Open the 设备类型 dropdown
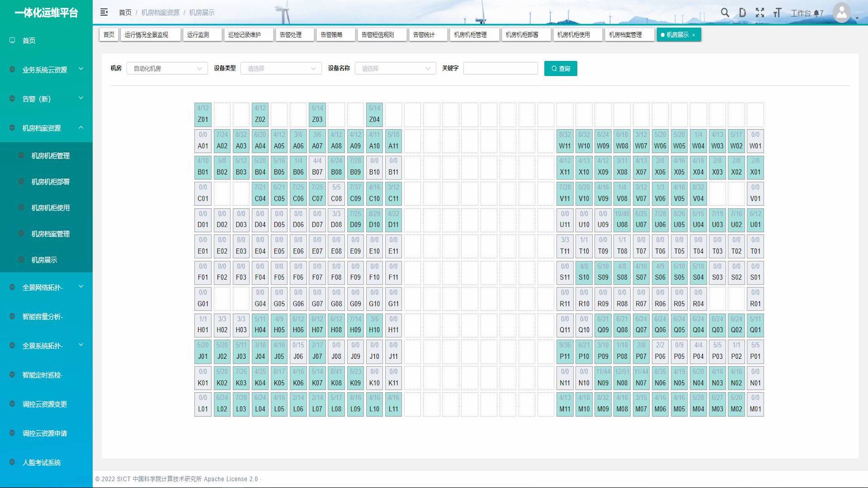868x488 pixels. (281, 68)
